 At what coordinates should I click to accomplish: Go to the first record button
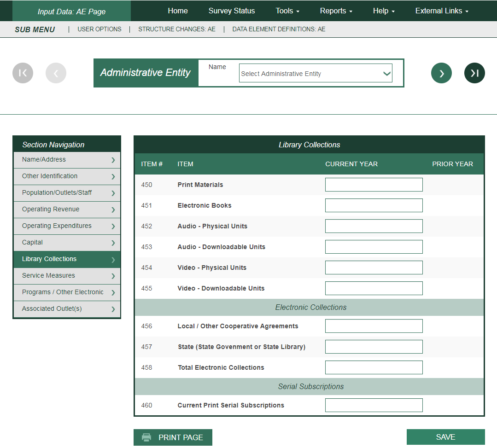click(23, 73)
